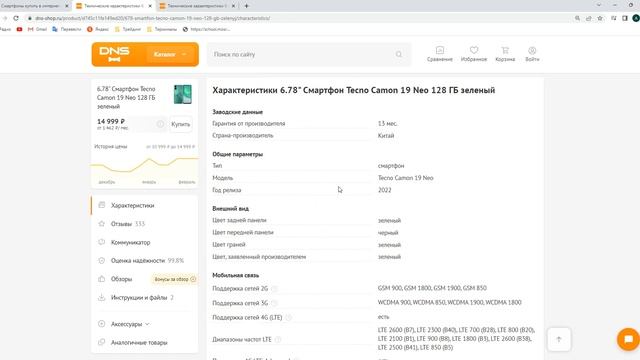
Task: Open the Gmail bookmark
Action: [x=37, y=29]
